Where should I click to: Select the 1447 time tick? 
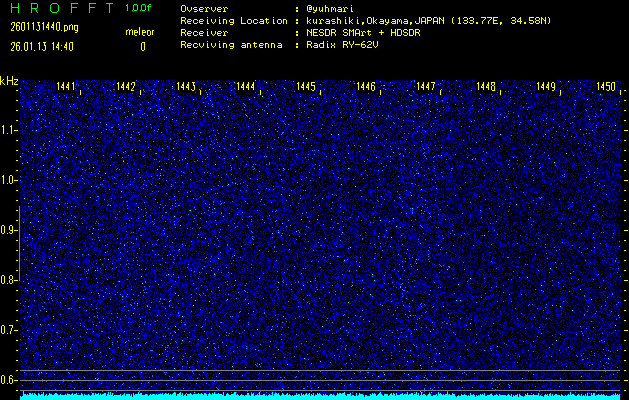coord(426,88)
